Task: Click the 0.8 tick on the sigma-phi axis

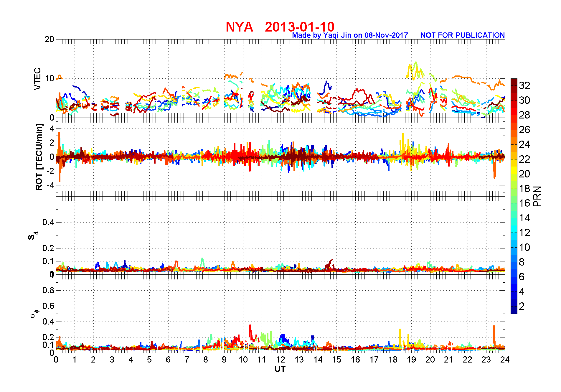Action: tap(48, 290)
